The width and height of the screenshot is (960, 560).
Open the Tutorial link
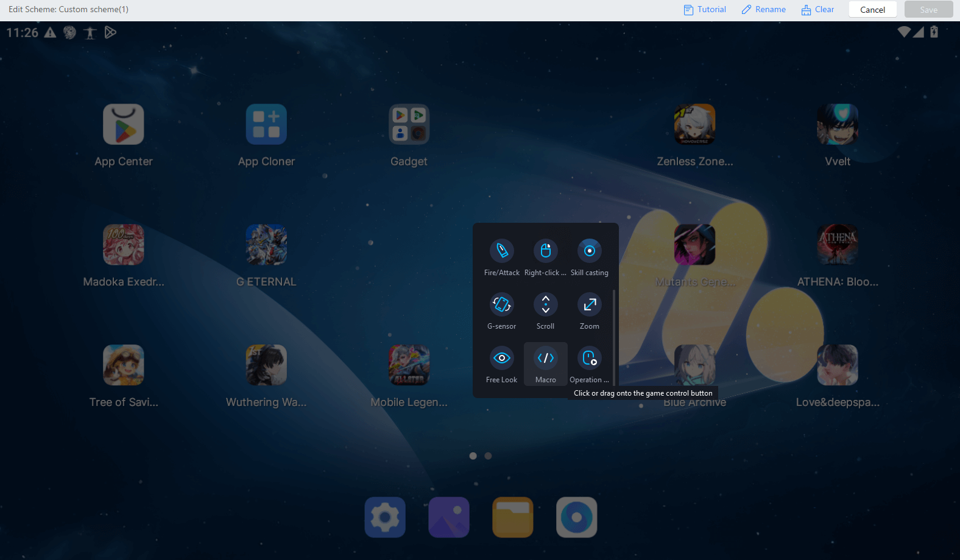705,9
